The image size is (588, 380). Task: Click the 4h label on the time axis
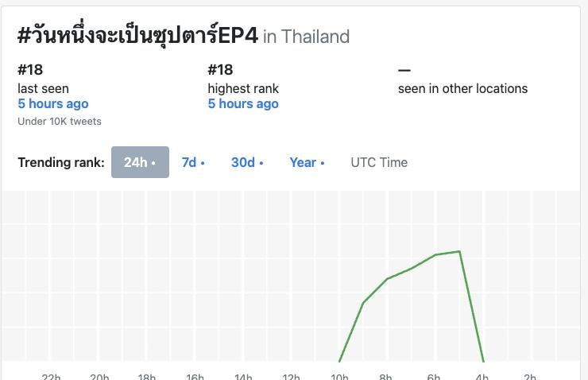[482, 376]
